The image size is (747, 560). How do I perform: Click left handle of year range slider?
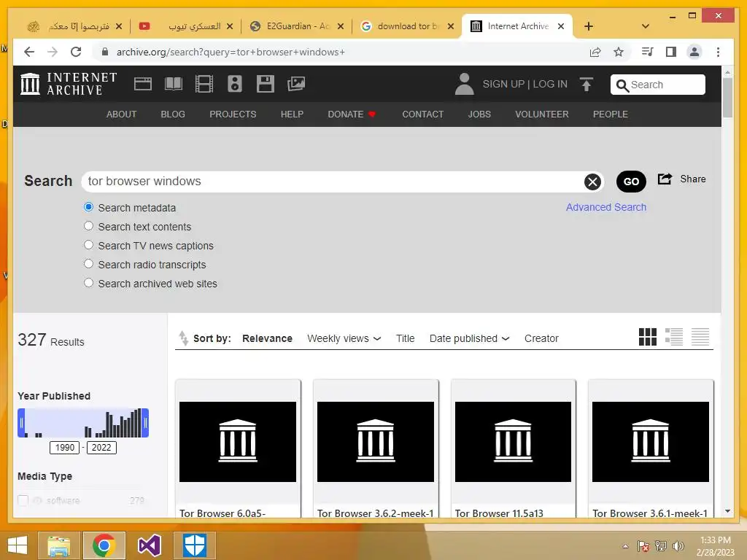[21, 423]
